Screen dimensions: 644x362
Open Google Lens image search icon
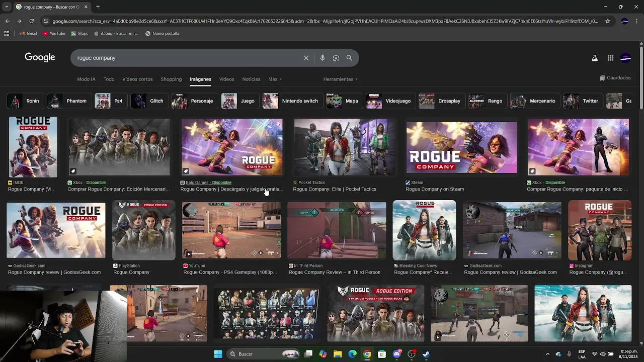coord(336,58)
